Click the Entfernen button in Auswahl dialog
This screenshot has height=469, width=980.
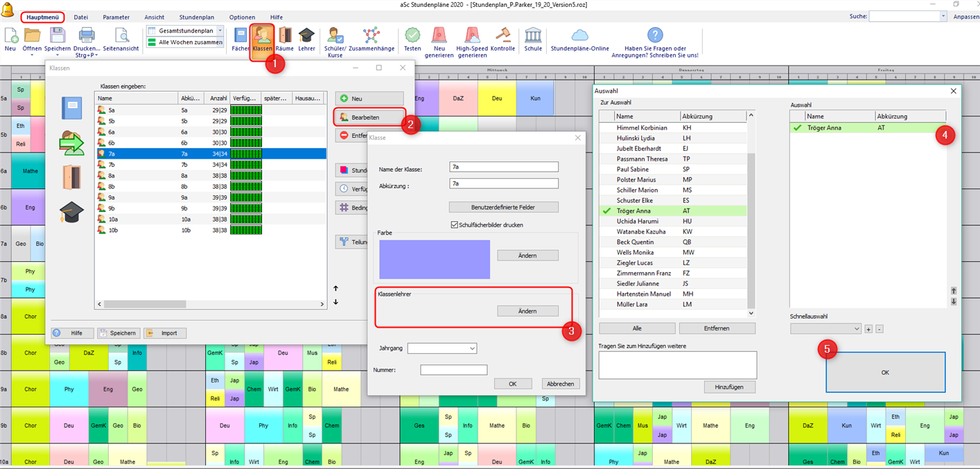point(717,328)
